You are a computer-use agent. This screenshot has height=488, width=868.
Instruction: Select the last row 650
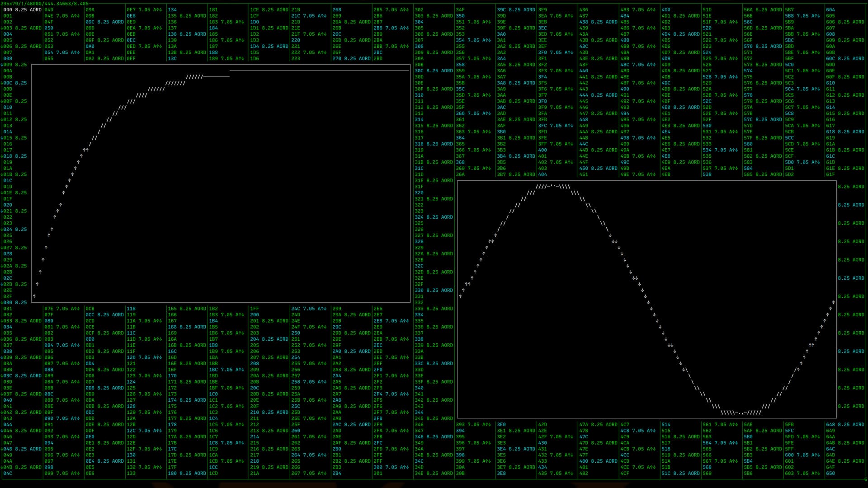coord(830,474)
